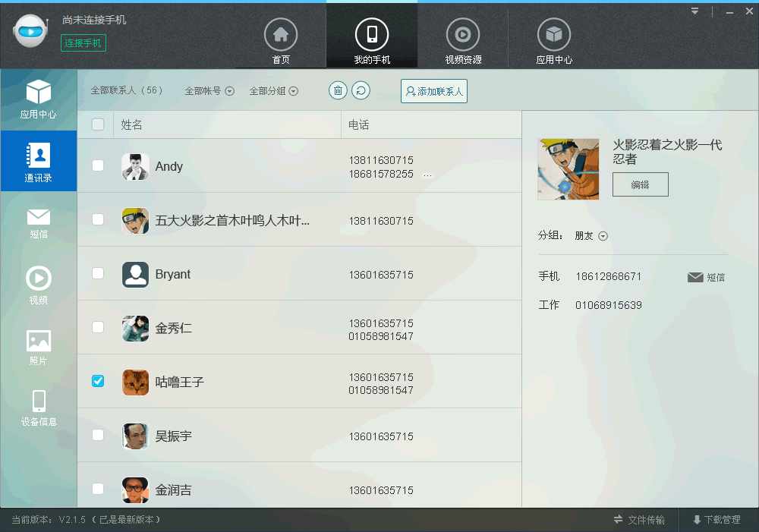Open 照片 photos section in sidebar
This screenshot has width=759, height=532.
pyautogui.click(x=39, y=348)
